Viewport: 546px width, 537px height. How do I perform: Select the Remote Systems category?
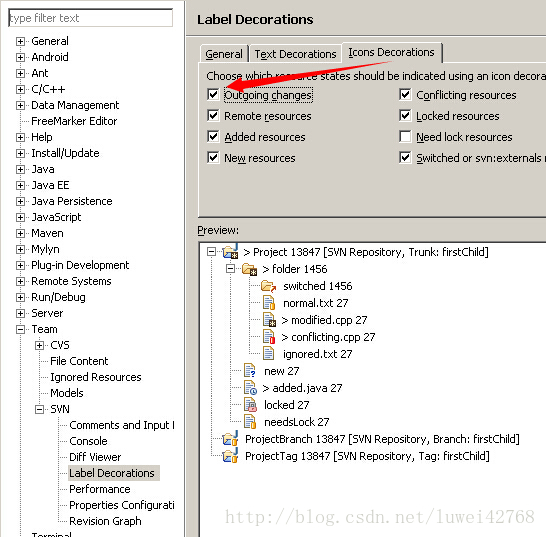(x=71, y=281)
